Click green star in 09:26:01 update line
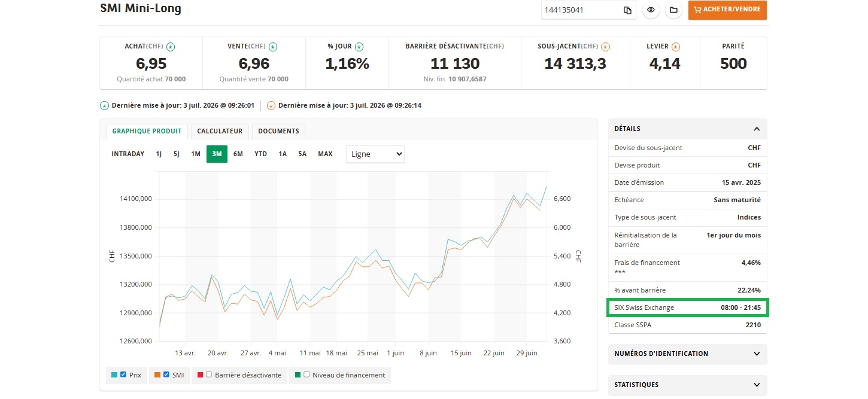 click(104, 106)
